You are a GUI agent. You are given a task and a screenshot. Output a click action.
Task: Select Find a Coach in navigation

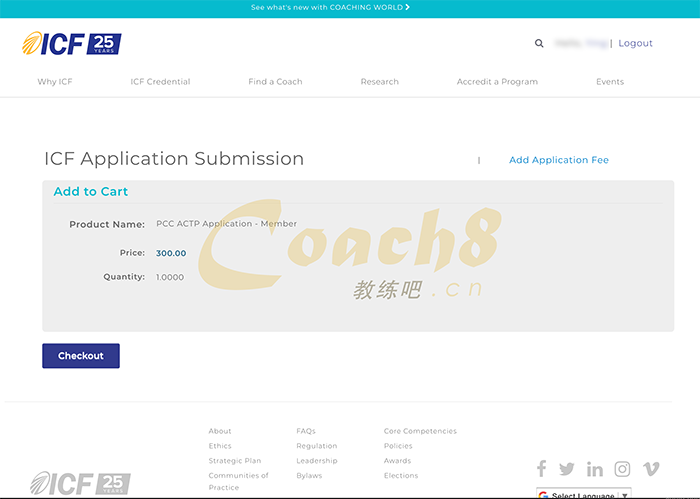tap(275, 82)
